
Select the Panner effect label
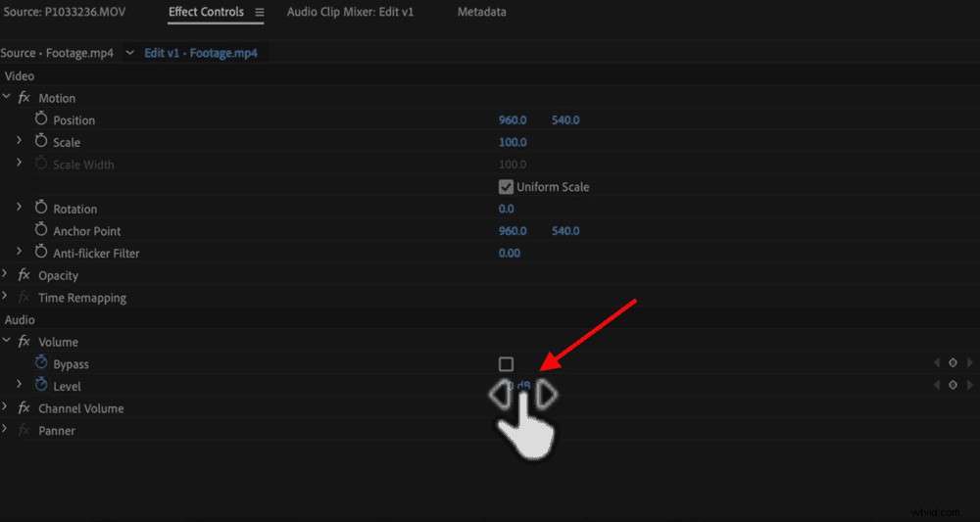[x=57, y=431]
